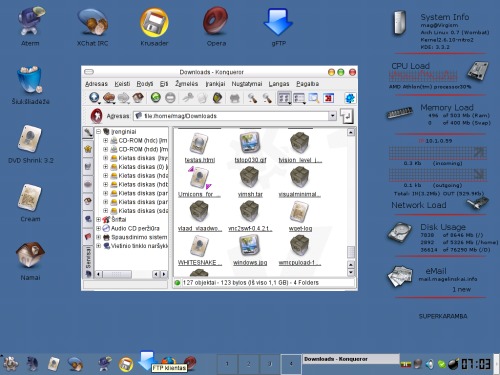Expand the Vietinio tinklo naršyklė tree node
The height and width of the screenshot is (375, 500).
[99, 246]
